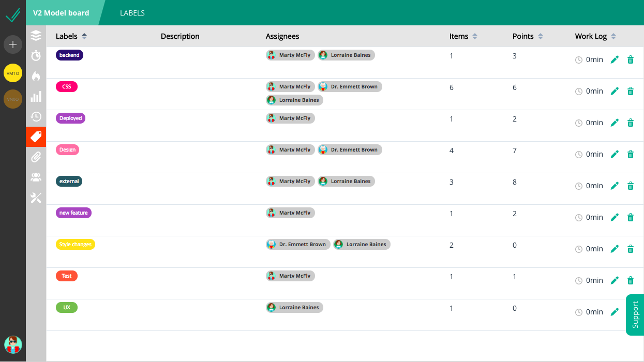Image resolution: width=644 pixels, height=362 pixels.
Task: Click the pink CSS label badge
Action: tap(67, 86)
